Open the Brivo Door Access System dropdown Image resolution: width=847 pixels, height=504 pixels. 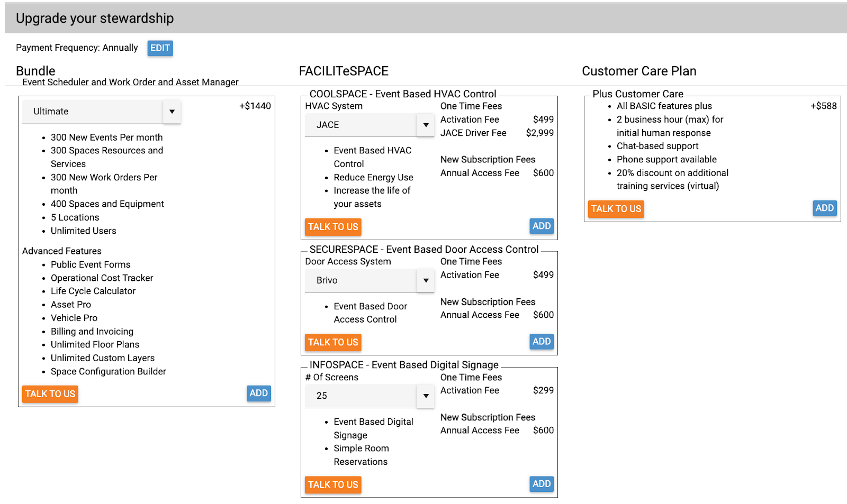[x=361, y=281]
